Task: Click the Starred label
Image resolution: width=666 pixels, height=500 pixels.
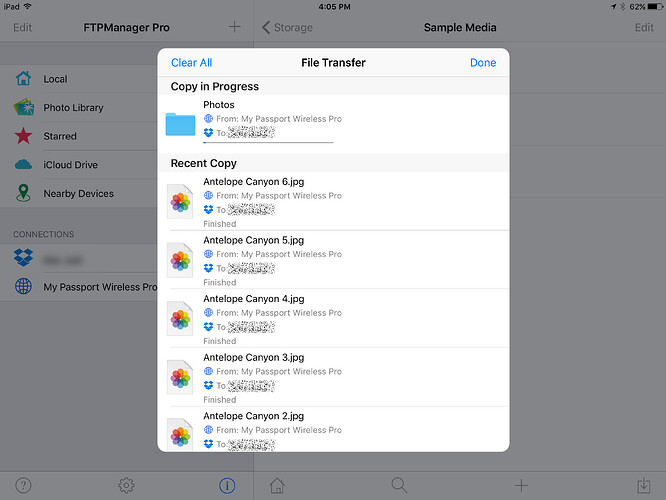Action: [x=60, y=136]
